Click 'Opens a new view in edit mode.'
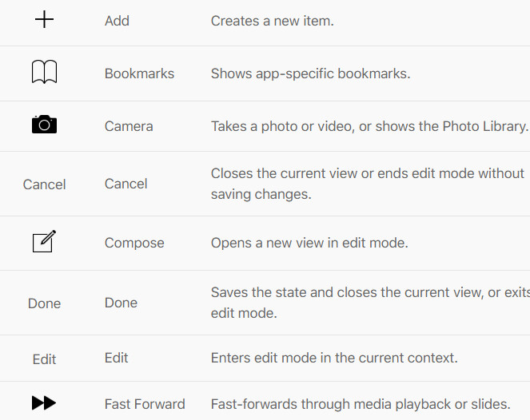Image resolution: width=530 pixels, height=420 pixels. pos(309,243)
